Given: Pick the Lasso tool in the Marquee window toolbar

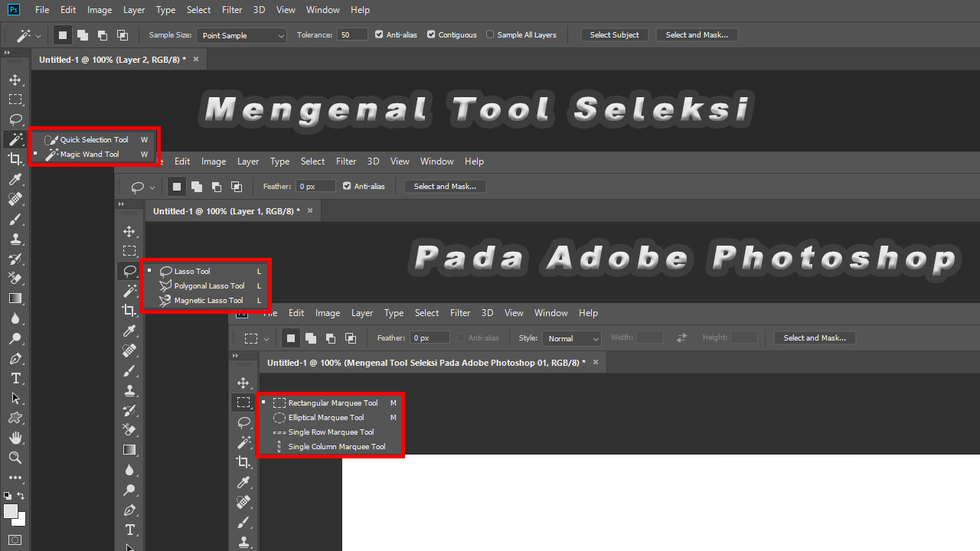Looking at the screenshot, I should click(243, 422).
